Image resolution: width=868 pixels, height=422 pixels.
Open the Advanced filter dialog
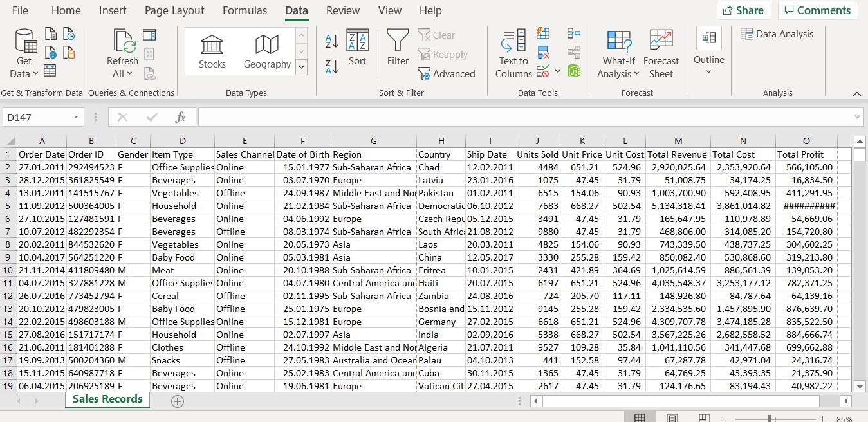pyautogui.click(x=447, y=73)
